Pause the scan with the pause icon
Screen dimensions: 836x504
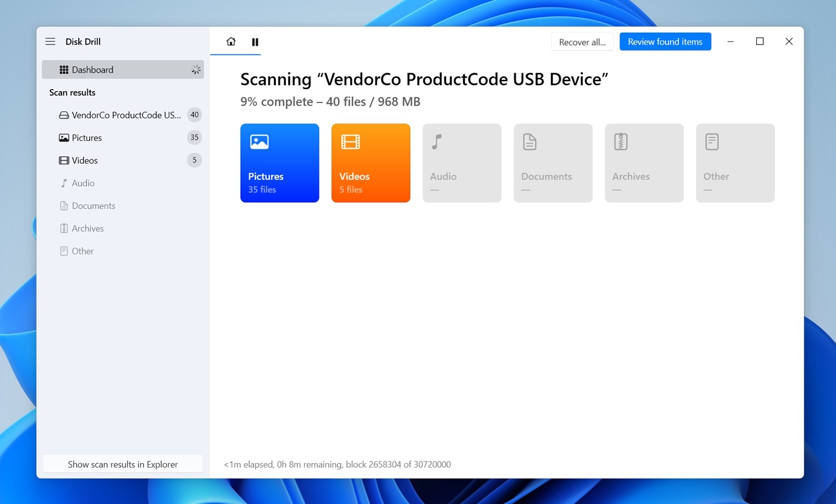pyautogui.click(x=255, y=42)
